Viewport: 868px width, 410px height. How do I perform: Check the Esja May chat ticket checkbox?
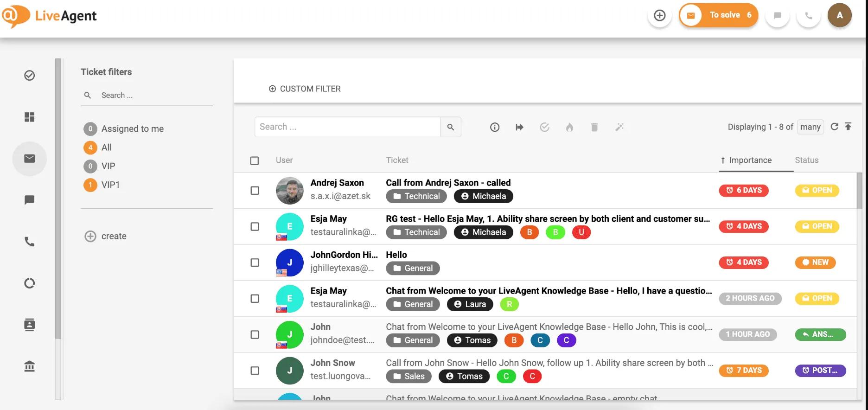click(255, 299)
